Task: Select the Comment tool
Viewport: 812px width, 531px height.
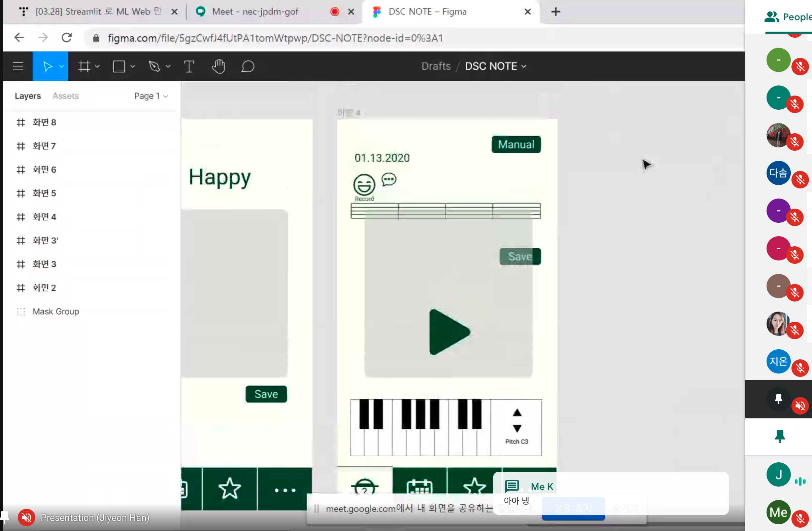Action: point(248,66)
